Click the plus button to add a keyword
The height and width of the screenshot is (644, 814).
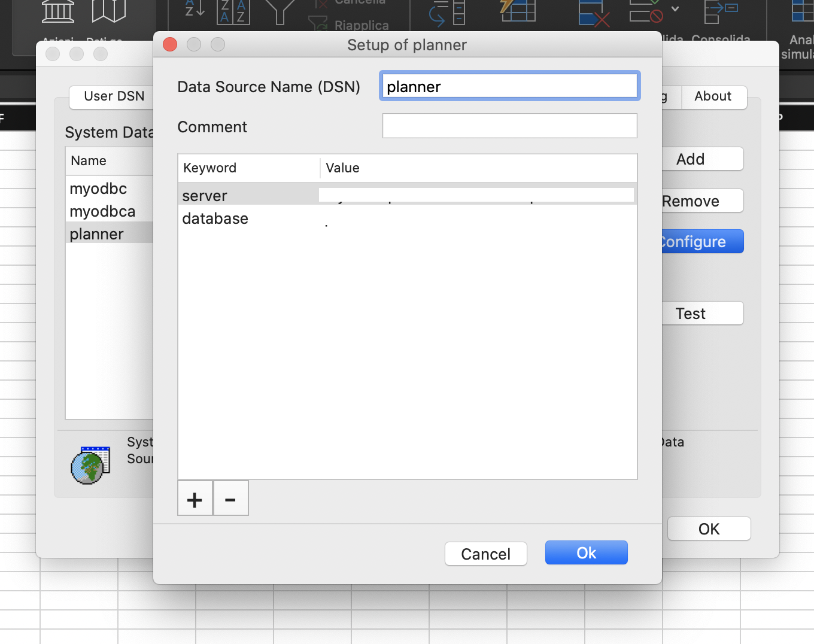pyautogui.click(x=195, y=499)
